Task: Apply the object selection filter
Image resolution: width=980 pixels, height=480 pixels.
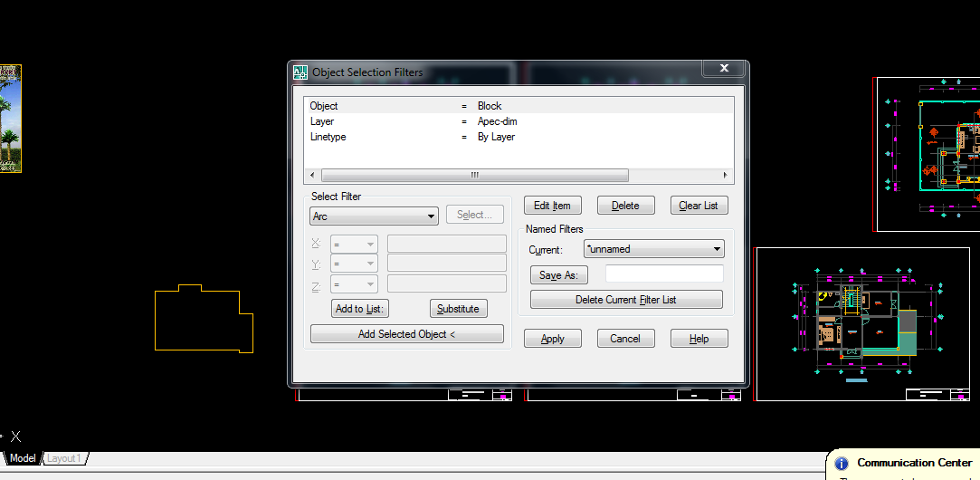Action: tap(553, 339)
